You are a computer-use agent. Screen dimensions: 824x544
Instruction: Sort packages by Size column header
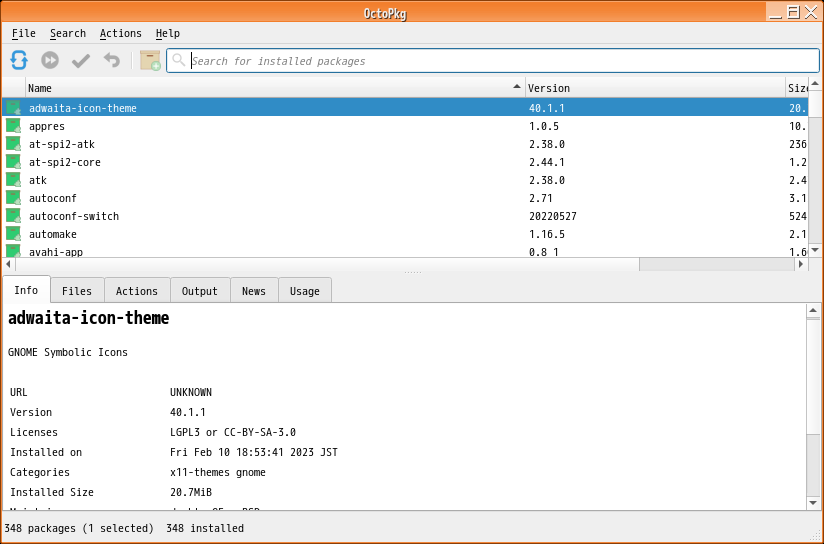[x=797, y=88]
